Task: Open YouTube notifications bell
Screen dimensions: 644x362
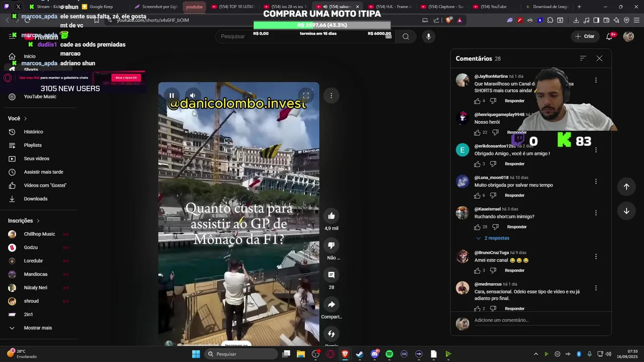Action: [x=609, y=36]
